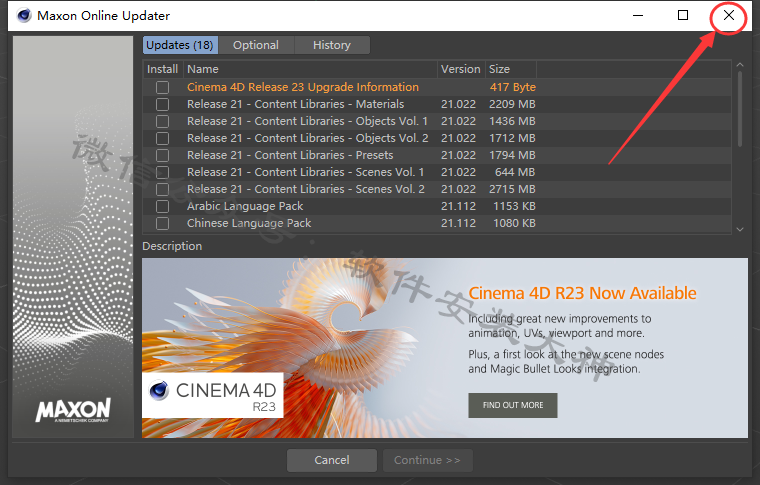Tick Content Libraries - Objects Vol. 1 checkbox

click(162, 121)
